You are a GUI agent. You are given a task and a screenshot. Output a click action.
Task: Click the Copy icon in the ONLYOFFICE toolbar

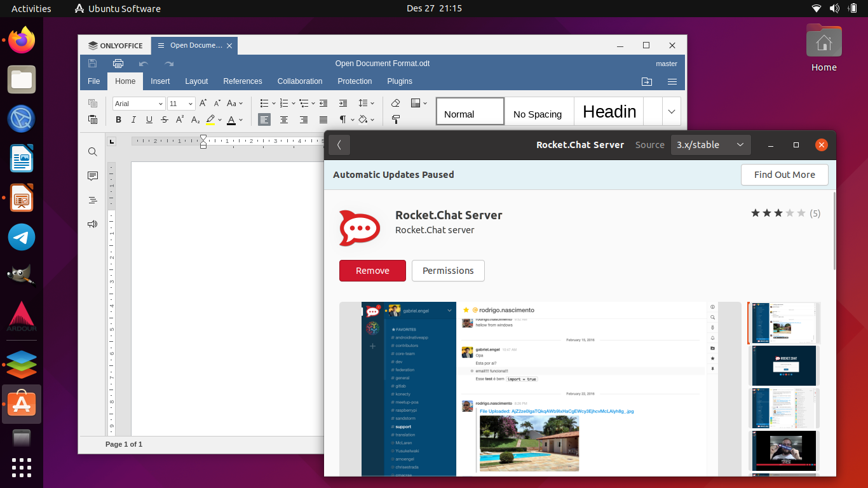[x=93, y=103]
